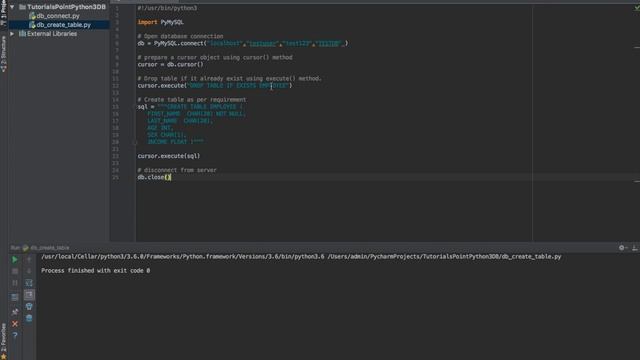This screenshot has width=640, height=360.
Task: Select the TutorialsPointPython3DB root folder
Action: [66, 7]
